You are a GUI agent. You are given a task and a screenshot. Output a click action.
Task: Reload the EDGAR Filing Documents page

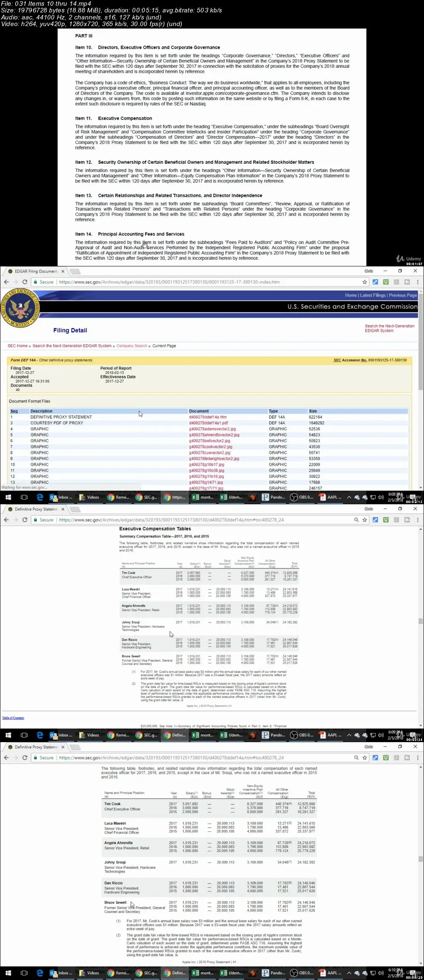25,282
